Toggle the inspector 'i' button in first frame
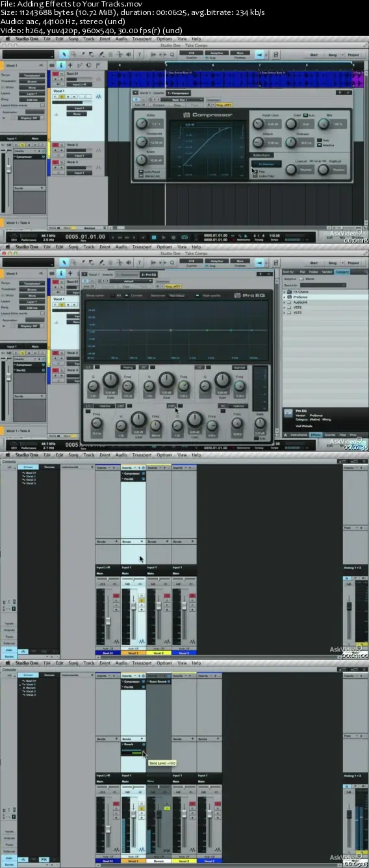Screen dimensions: 369x868 61,66
